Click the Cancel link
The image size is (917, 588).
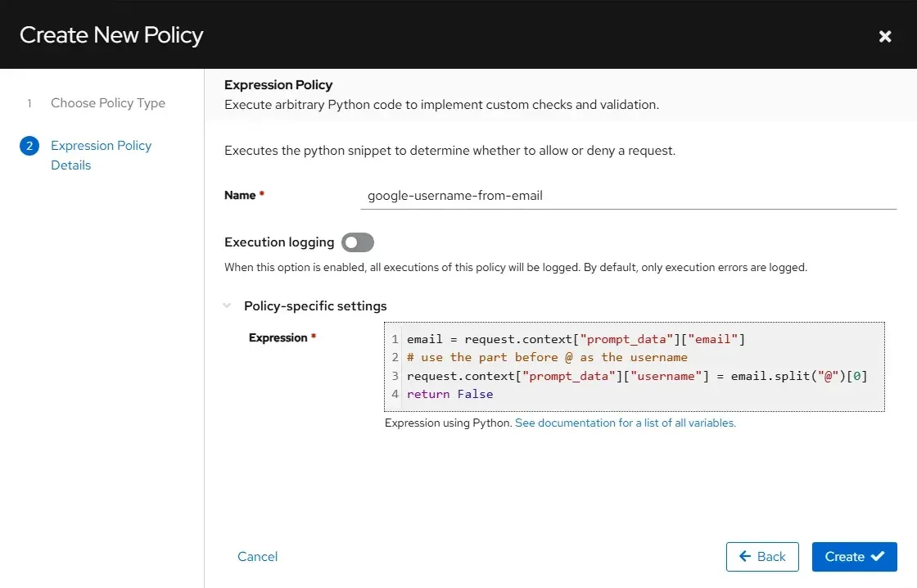(x=257, y=556)
